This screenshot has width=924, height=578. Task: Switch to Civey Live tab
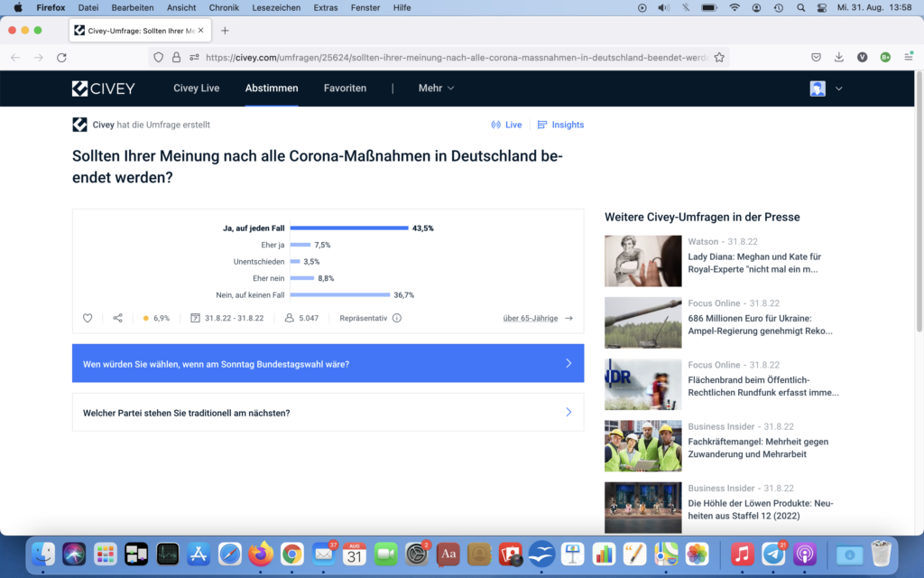coord(197,89)
